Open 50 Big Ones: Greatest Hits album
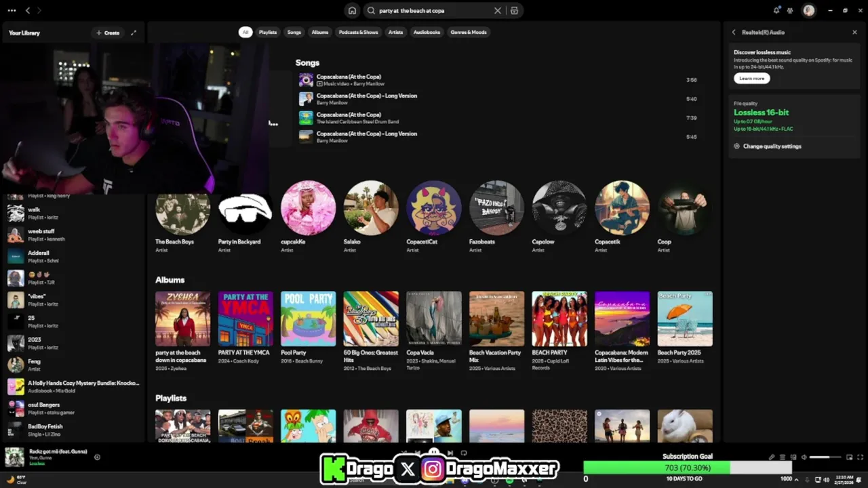868x488 pixels. point(371,331)
